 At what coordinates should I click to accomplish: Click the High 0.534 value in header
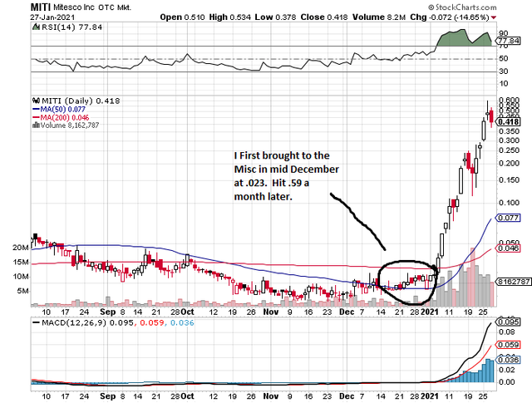click(229, 17)
